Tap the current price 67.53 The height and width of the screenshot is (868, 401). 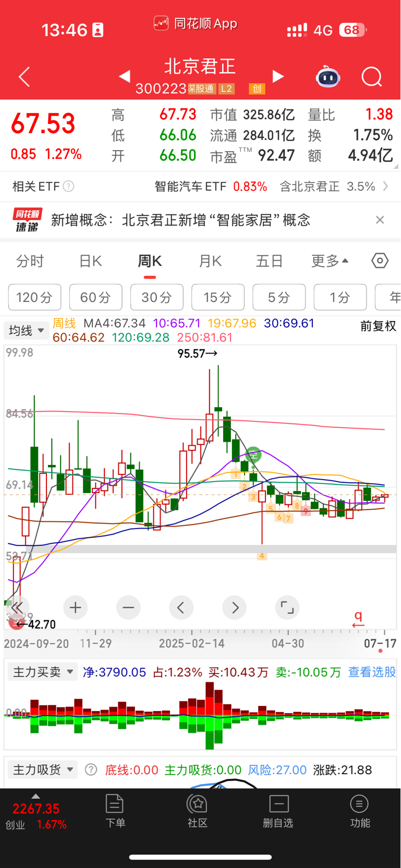point(43,124)
